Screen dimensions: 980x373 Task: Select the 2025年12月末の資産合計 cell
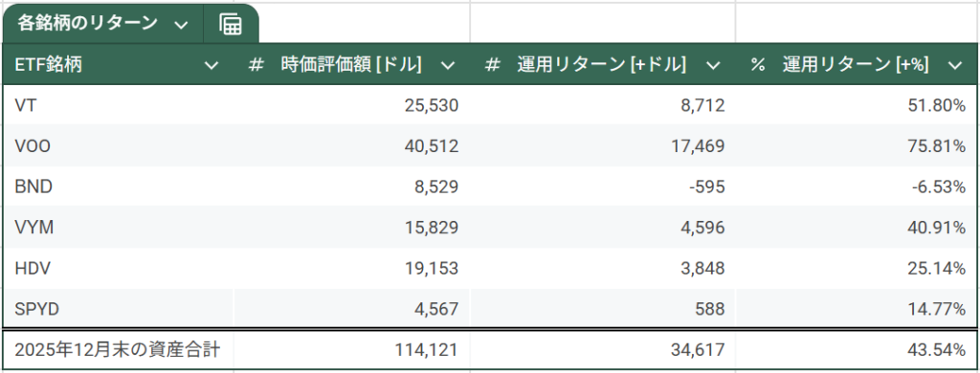coord(118,350)
